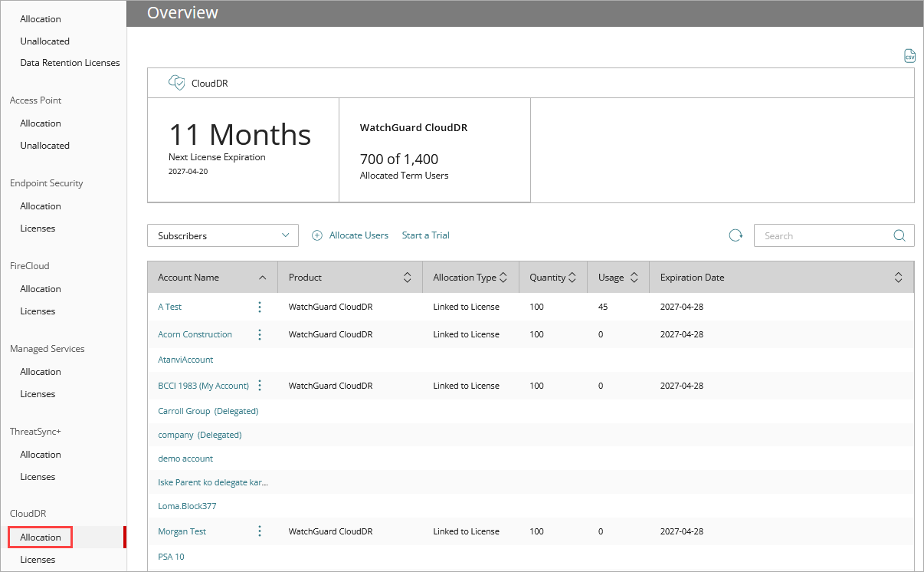The image size is (924, 572).
Task: Open the Subscribers dropdown
Action: pos(223,235)
